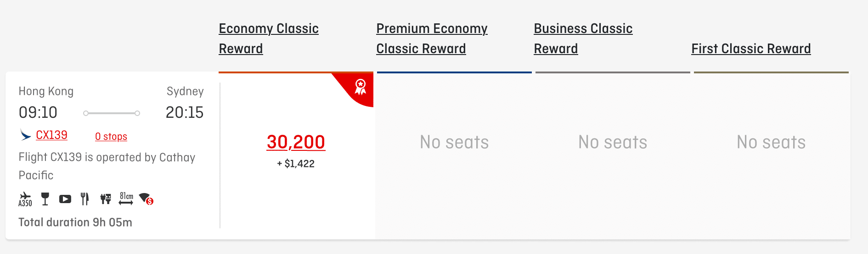Screen dimensions: 868x254
Task: Click the A350 aircraft type icon
Action: click(25, 199)
